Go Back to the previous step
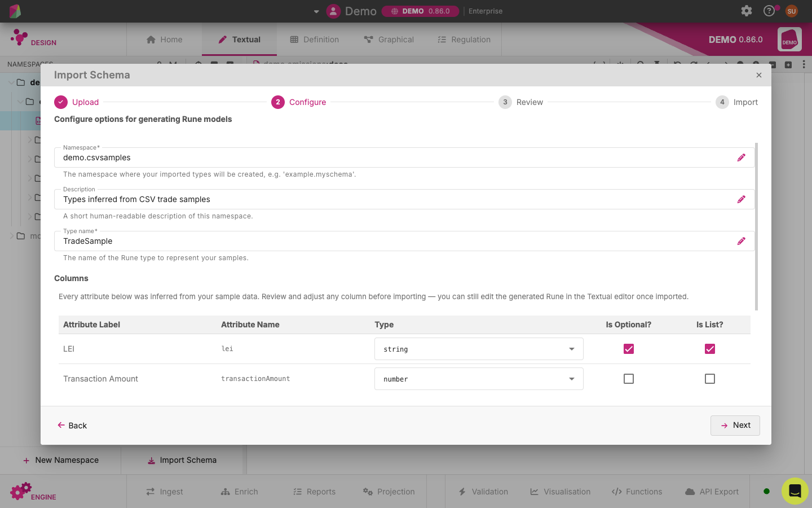This screenshot has height=508, width=812. 72,426
